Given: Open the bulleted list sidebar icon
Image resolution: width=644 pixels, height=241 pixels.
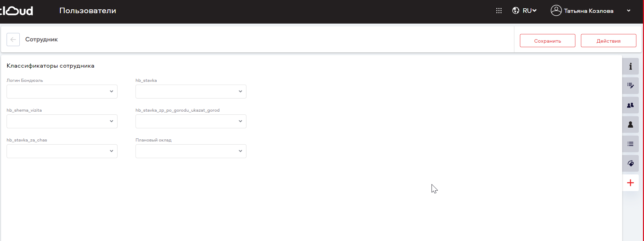Looking at the screenshot, I should [x=630, y=144].
